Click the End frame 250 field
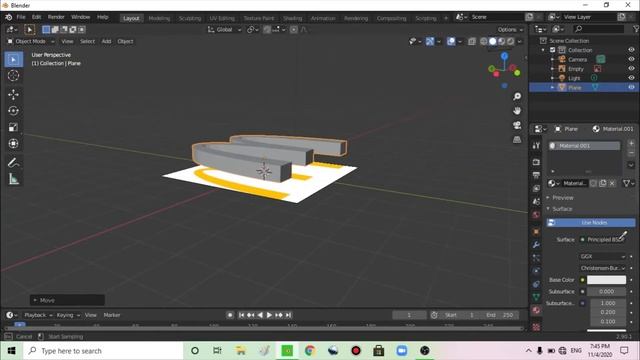Image resolution: width=640 pixels, height=360 pixels. pos(501,315)
